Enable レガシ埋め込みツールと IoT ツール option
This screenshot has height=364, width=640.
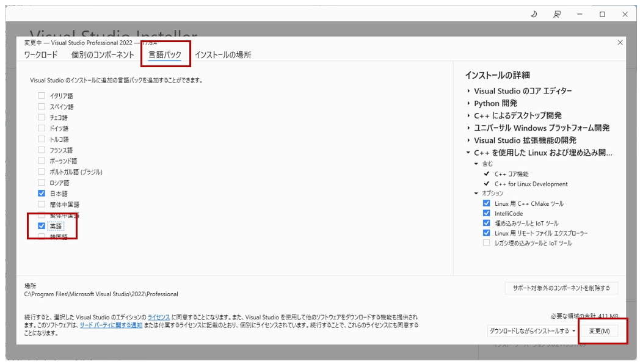(487, 242)
